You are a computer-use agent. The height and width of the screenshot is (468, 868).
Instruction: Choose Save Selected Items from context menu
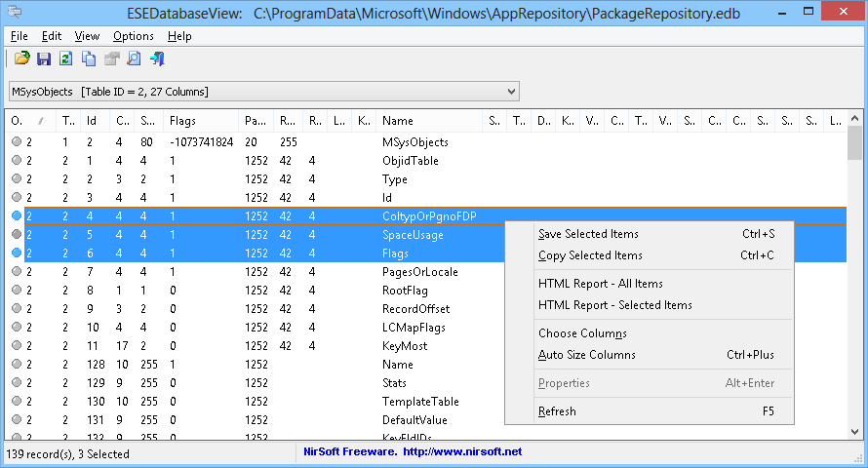pos(650,234)
